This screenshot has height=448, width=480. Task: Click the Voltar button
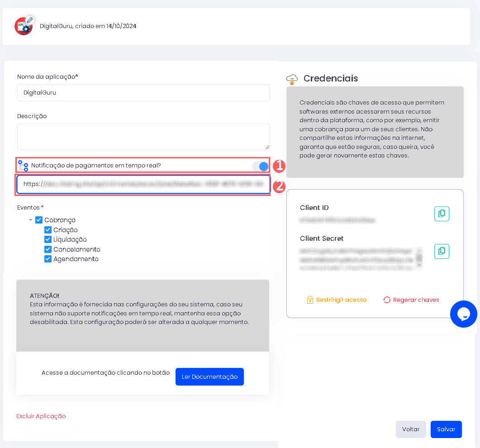click(411, 429)
